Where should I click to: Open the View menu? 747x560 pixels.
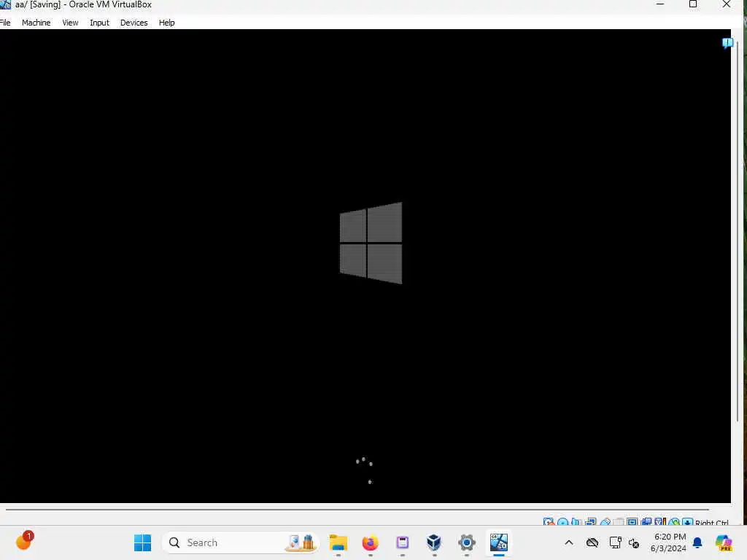click(x=70, y=23)
